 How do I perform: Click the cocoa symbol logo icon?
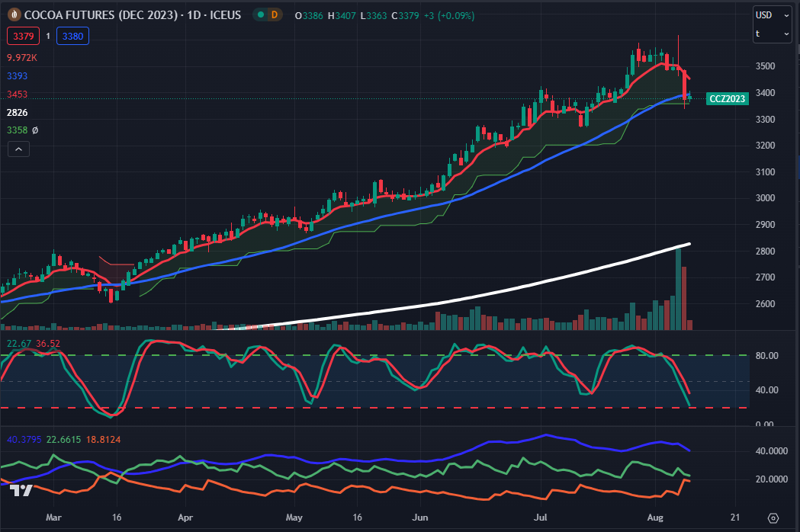coord(14,14)
